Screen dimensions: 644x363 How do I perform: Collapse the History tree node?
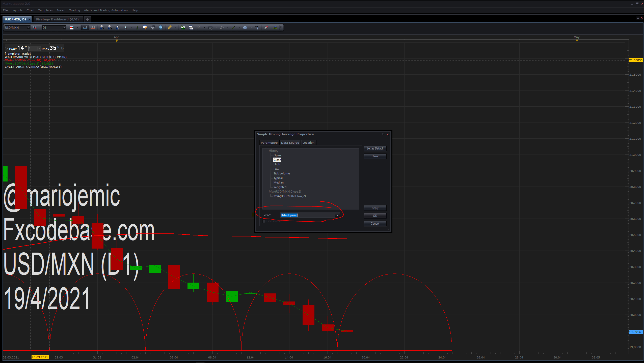(266, 151)
